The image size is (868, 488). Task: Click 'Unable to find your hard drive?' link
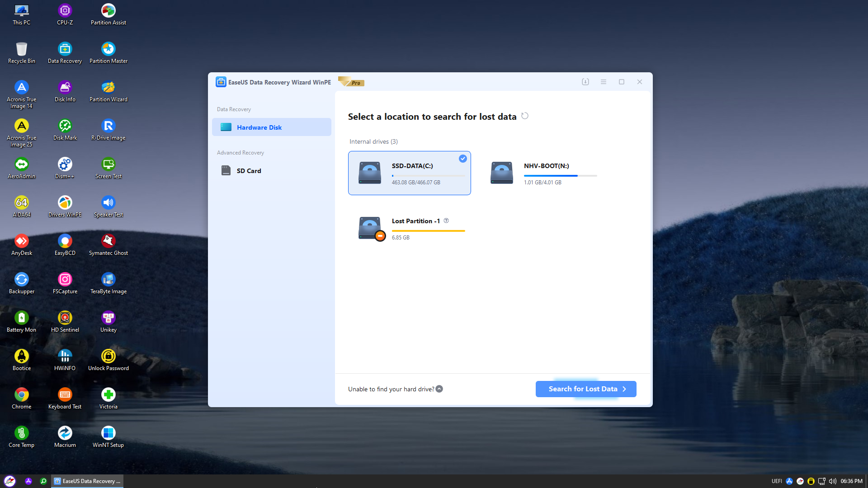[391, 389]
